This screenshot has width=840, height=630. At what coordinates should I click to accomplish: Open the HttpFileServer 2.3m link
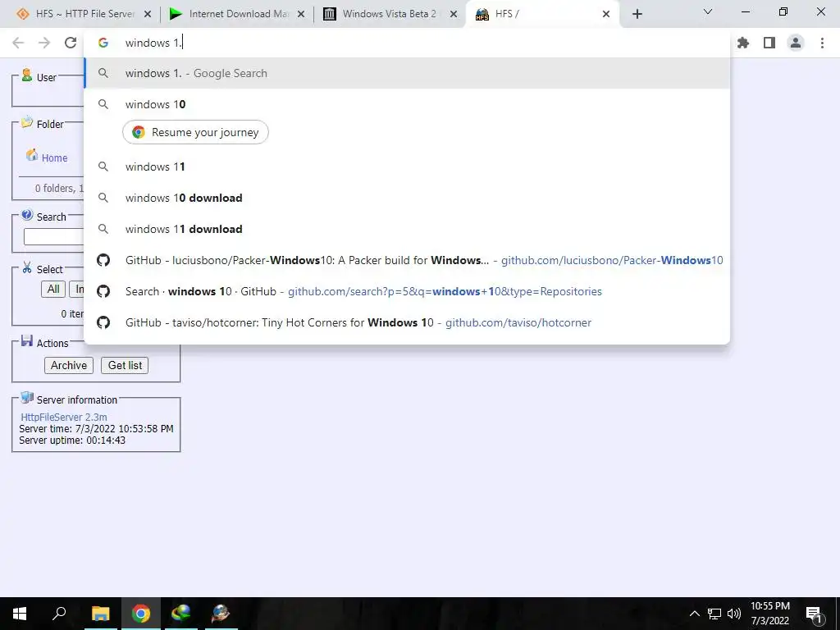[x=64, y=417]
